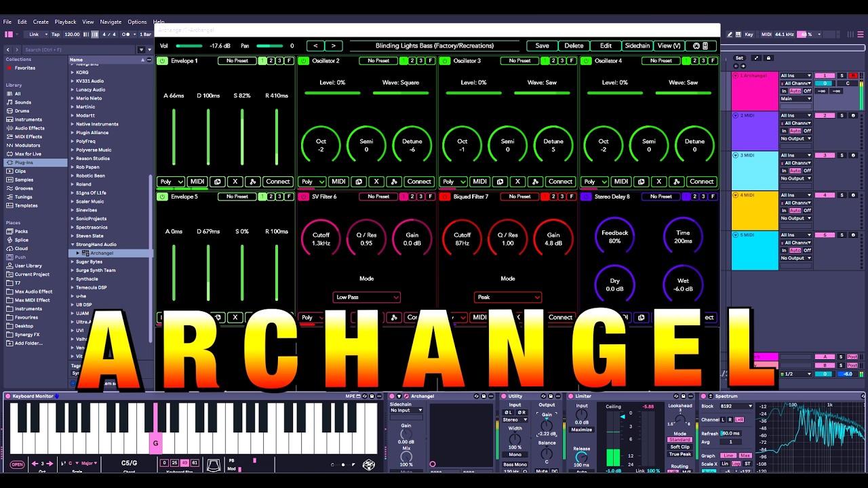The height and width of the screenshot is (488, 868).
Task: Click duplicate icon in Oscillator 4 module
Action: coord(642,182)
